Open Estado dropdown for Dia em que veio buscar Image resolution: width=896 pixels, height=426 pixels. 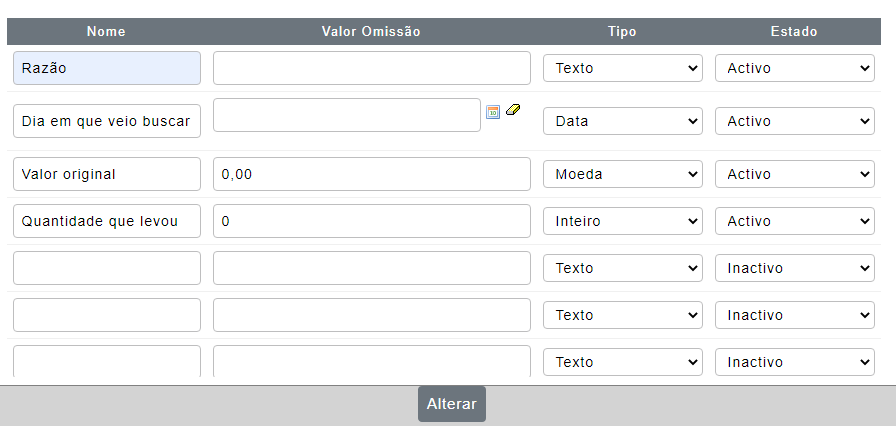[794, 121]
